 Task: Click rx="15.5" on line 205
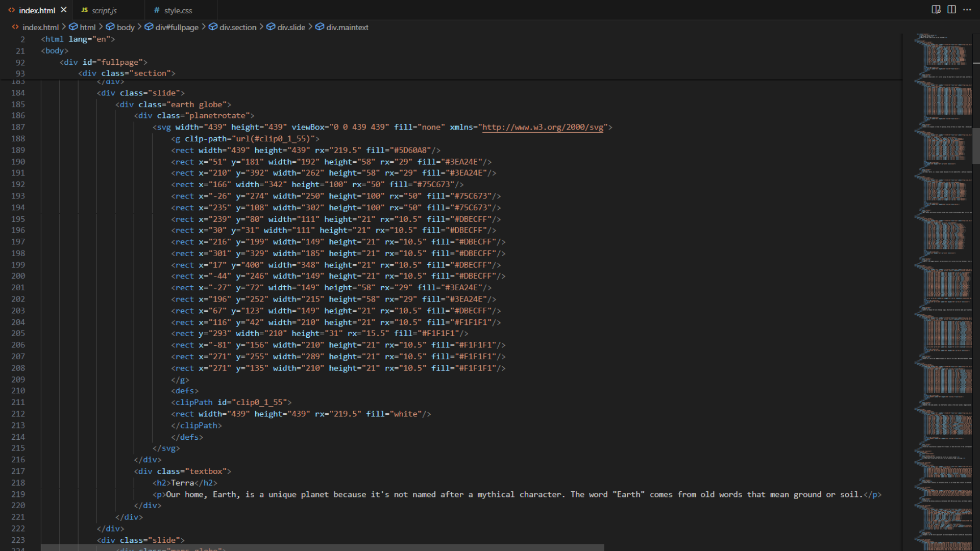[369, 334]
